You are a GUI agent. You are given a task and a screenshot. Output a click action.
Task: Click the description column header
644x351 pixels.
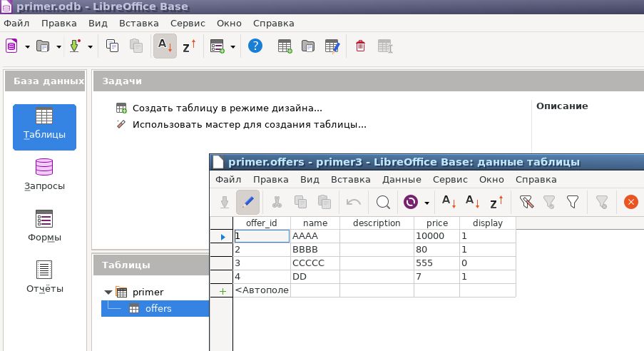tap(377, 223)
